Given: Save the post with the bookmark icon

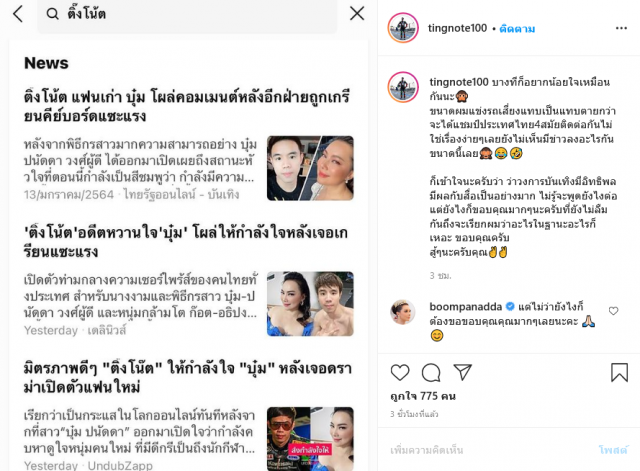Looking at the screenshot, I should tap(619, 372).
